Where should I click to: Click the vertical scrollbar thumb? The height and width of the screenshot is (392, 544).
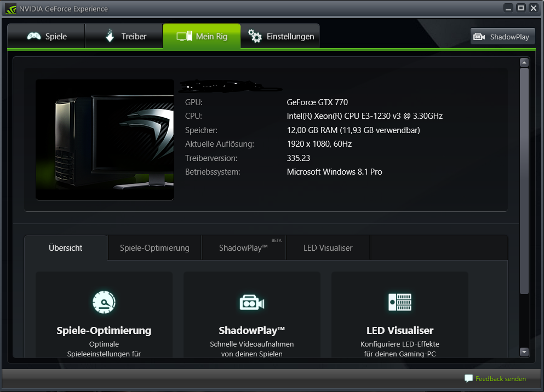coord(524,181)
